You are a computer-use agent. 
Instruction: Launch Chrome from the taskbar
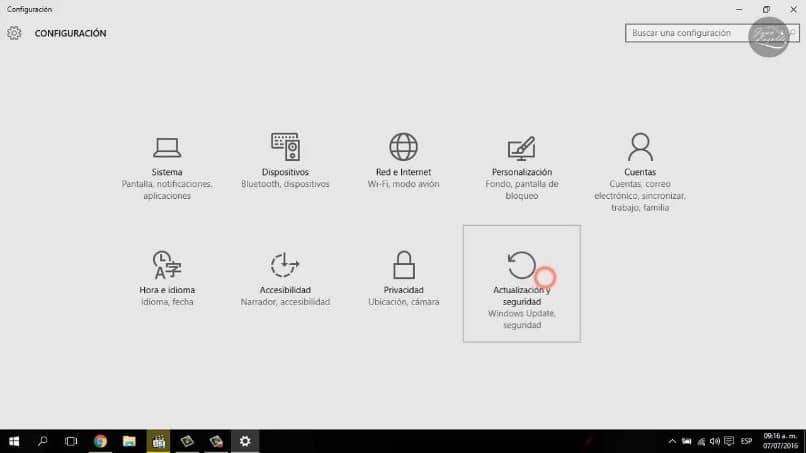[x=100, y=441]
